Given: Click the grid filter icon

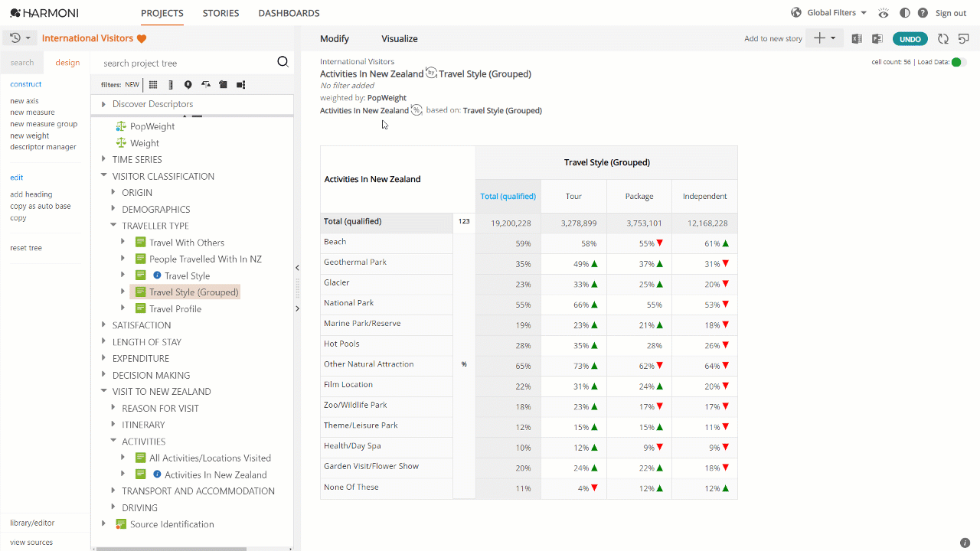Looking at the screenshot, I should pos(153,85).
